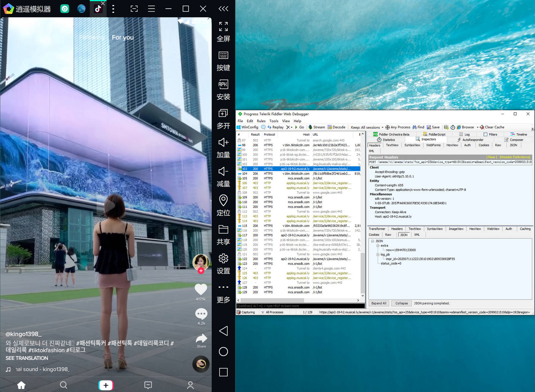
Task: Open the emulator settings gear
Action: pos(223,259)
